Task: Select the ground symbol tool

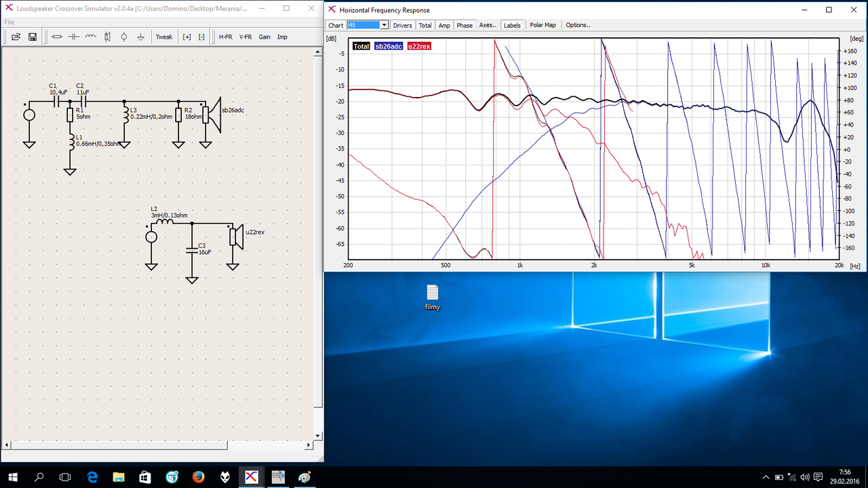Action: (x=140, y=37)
